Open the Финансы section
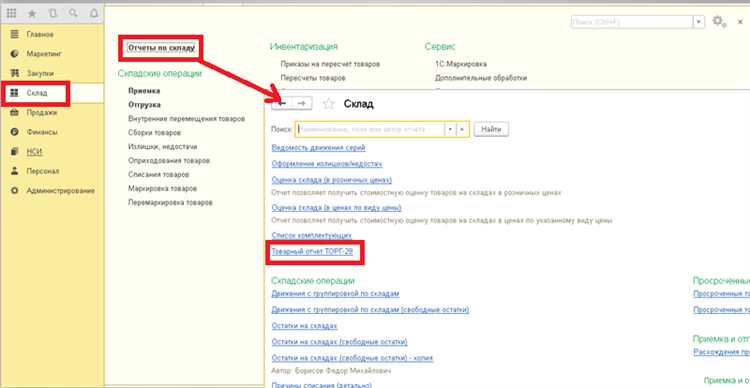This screenshot has width=750, height=388. (x=42, y=132)
